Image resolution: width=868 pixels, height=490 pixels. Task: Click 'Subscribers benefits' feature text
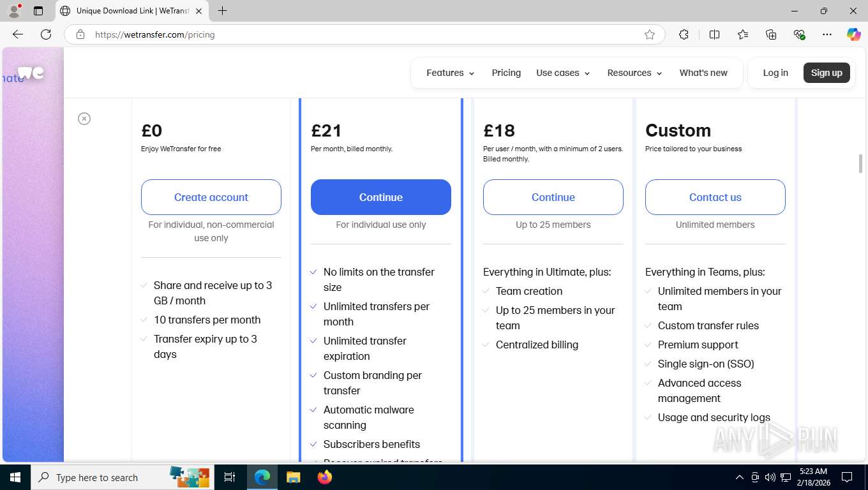[x=371, y=444]
